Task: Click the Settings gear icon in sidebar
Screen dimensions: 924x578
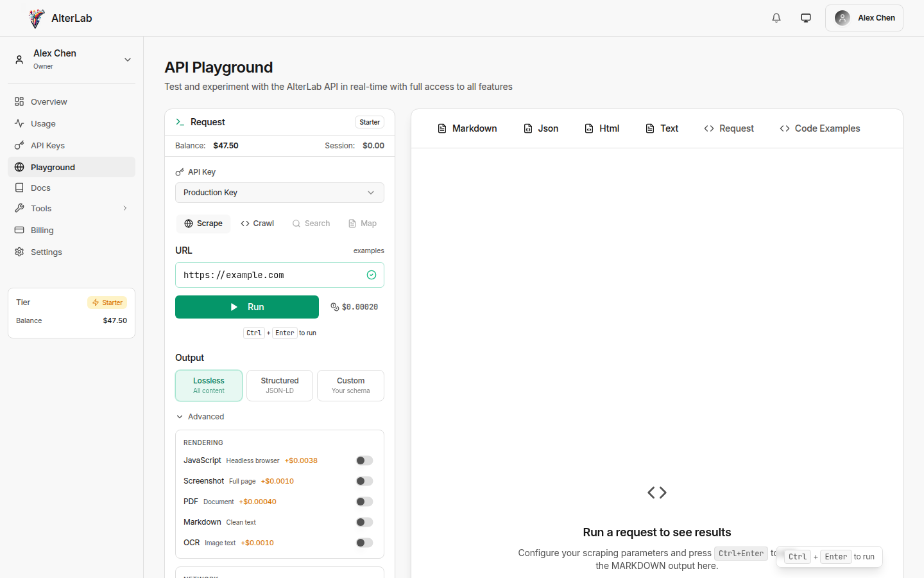Action: pos(19,252)
